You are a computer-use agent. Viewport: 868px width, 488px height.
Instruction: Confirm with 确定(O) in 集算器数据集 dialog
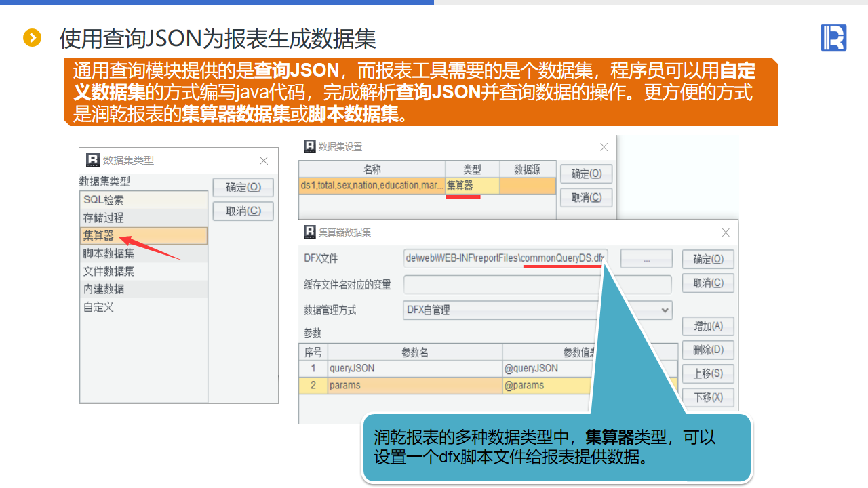(x=708, y=259)
